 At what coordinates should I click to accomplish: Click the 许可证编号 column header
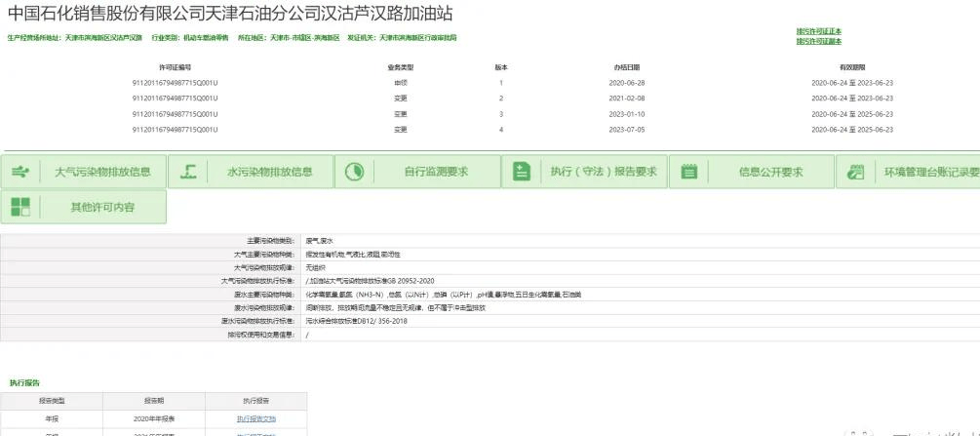pos(175,67)
